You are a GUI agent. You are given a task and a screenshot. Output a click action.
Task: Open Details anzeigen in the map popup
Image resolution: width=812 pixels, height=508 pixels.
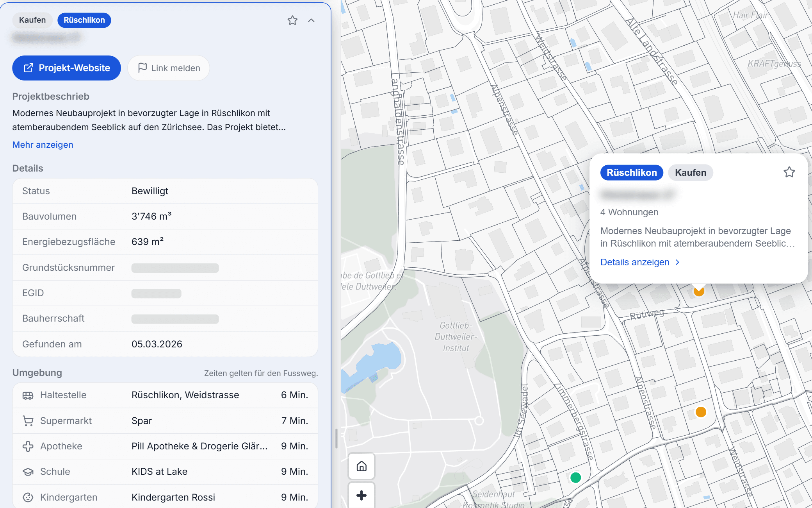635,262
